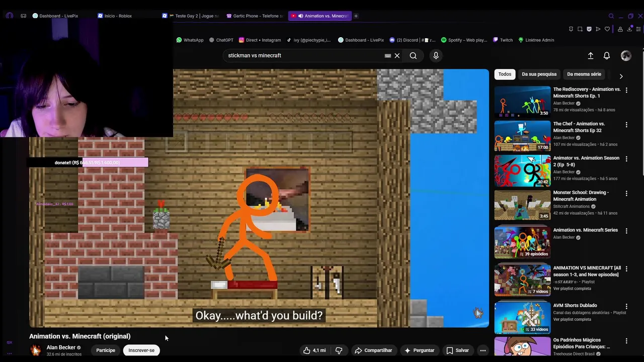Open The Rediscovery video thumbnail
This screenshot has width=644, height=362.
pos(522,102)
